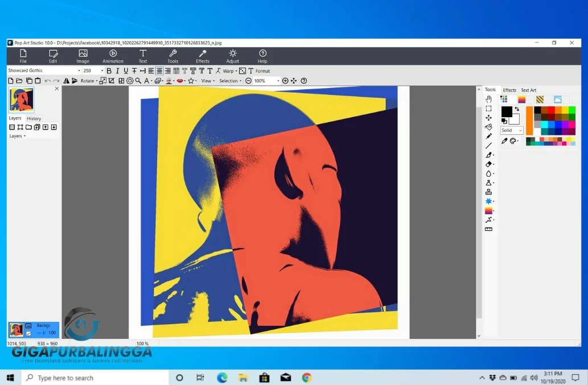This screenshot has width=588, height=385.
Task: Select the Pencil tool
Action: 488,136
